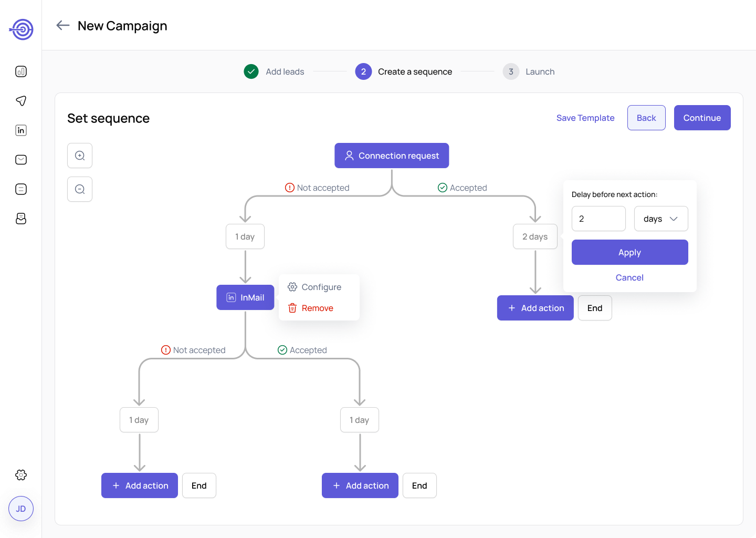This screenshot has height=538, width=756.
Task: Cancel the delay popup
Action: point(629,277)
